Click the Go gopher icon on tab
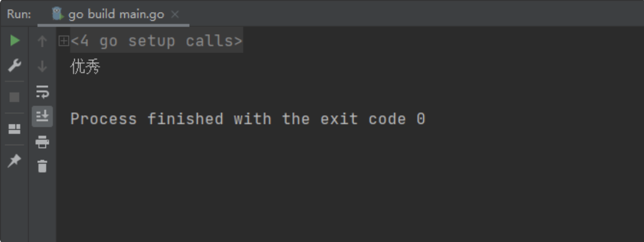 (58, 14)
